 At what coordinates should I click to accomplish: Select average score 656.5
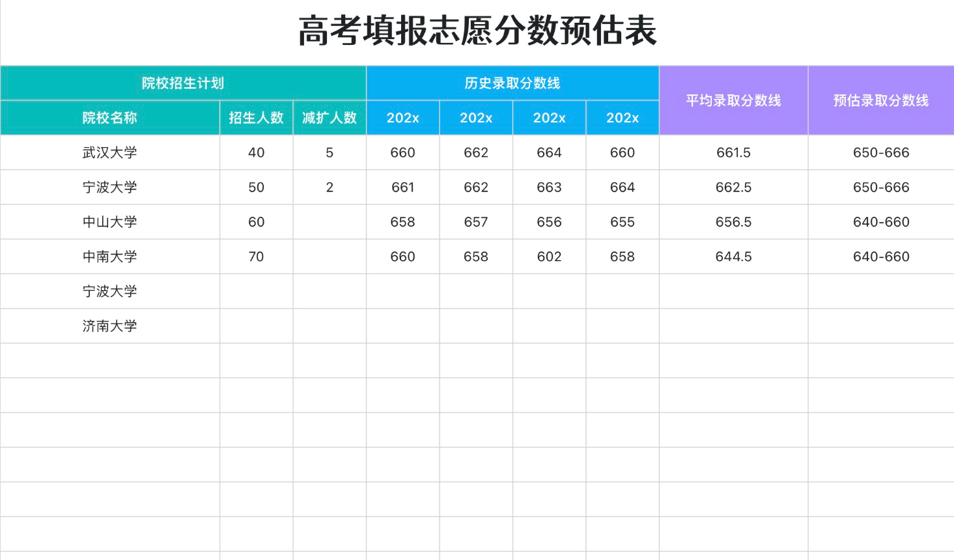pyautogui.click(x=733, y=222)
